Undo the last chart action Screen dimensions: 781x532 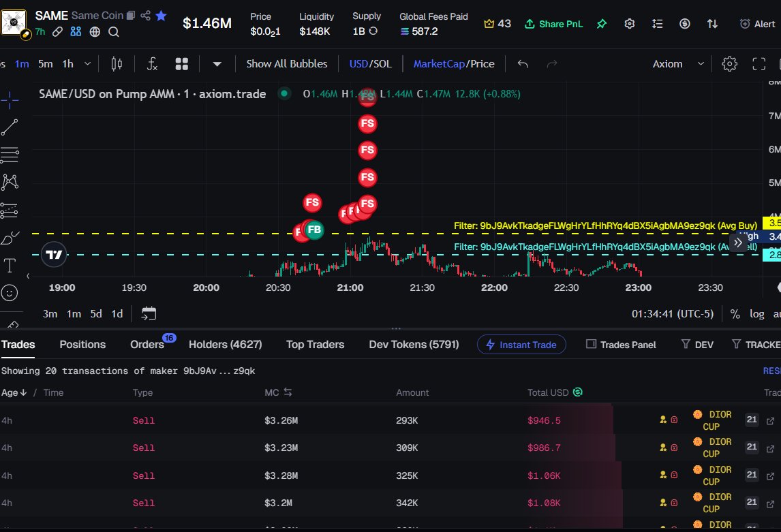(x=523, y=64)
